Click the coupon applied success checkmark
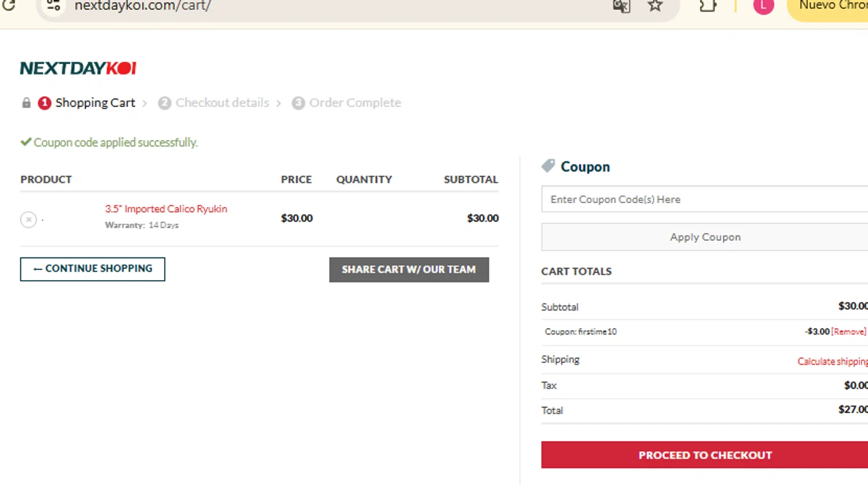This screenshot has height=485, width=868. 26,142
